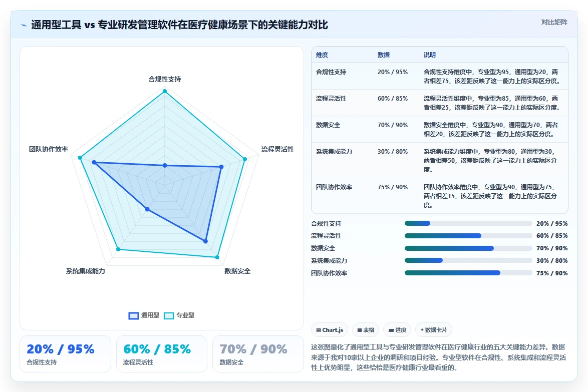Click the page title 通用型工具 vs 专业研发管理软件
This screenshot has height=392, width=588.
(x=179, y=25)
